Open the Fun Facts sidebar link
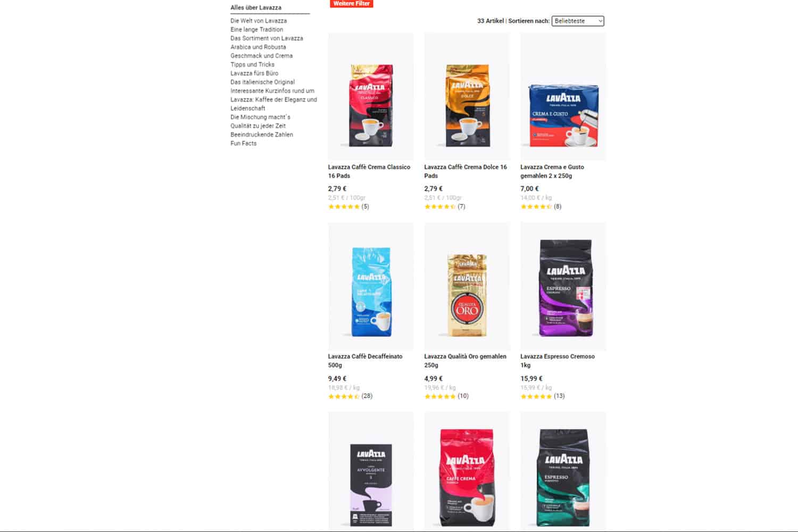798x532 pixels. tap(243, 143)
